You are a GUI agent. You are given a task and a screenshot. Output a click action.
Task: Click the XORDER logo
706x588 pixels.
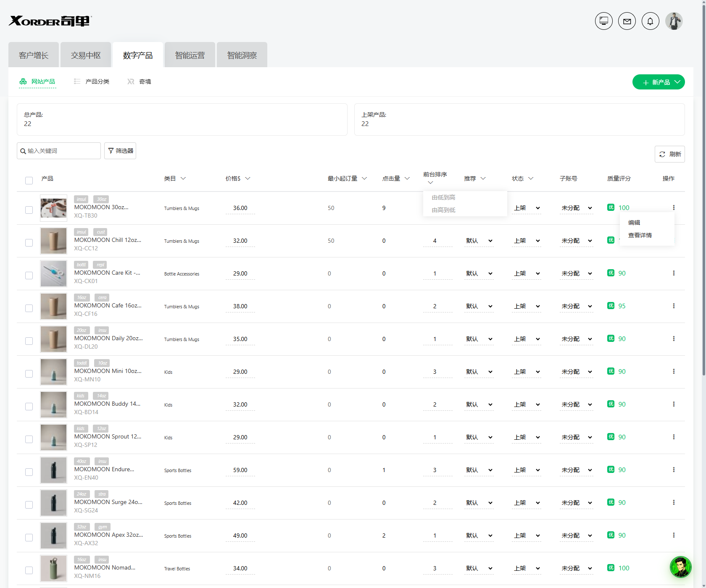(50, 21)
